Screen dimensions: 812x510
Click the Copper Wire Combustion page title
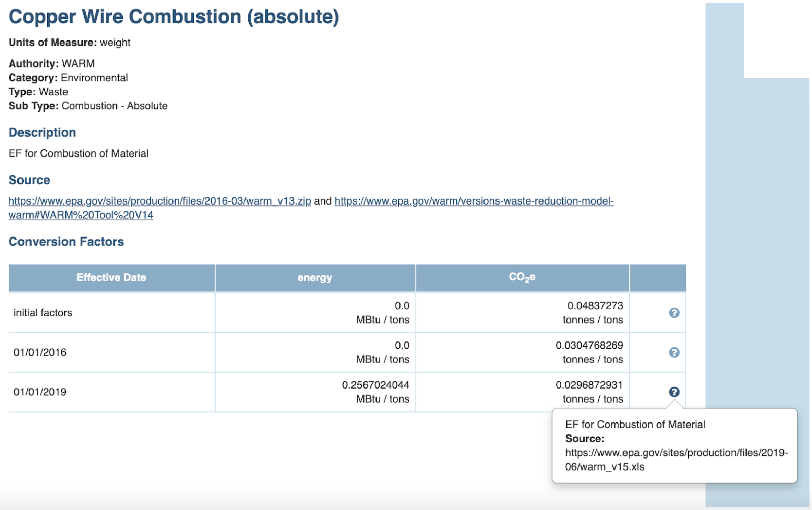pos(174,16)
